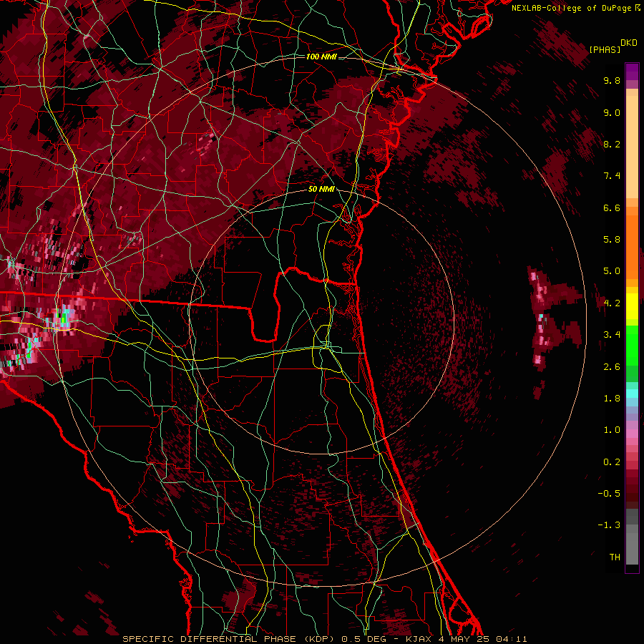Click the TH threshold label on color scale
This screenshot has height=644, width=644.
615,557
